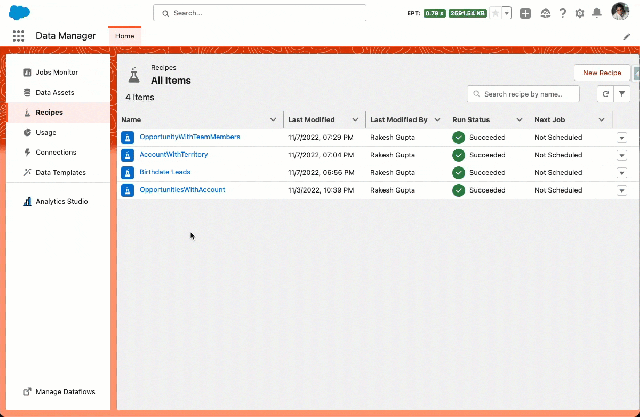Open the OpportunityWithTeamMembers recipe
The height and width of the screenshot is (417, 640).
(x=190, y=137)
